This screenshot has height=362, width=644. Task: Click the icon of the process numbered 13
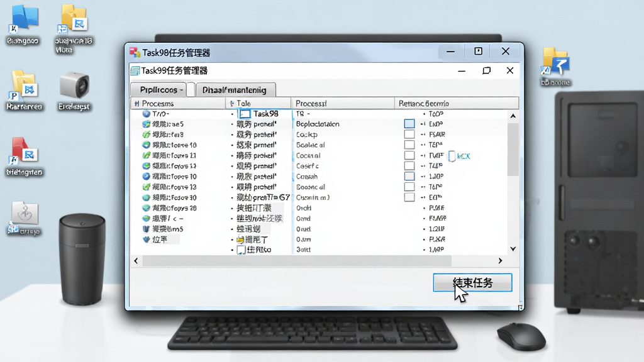pos(146,187)
